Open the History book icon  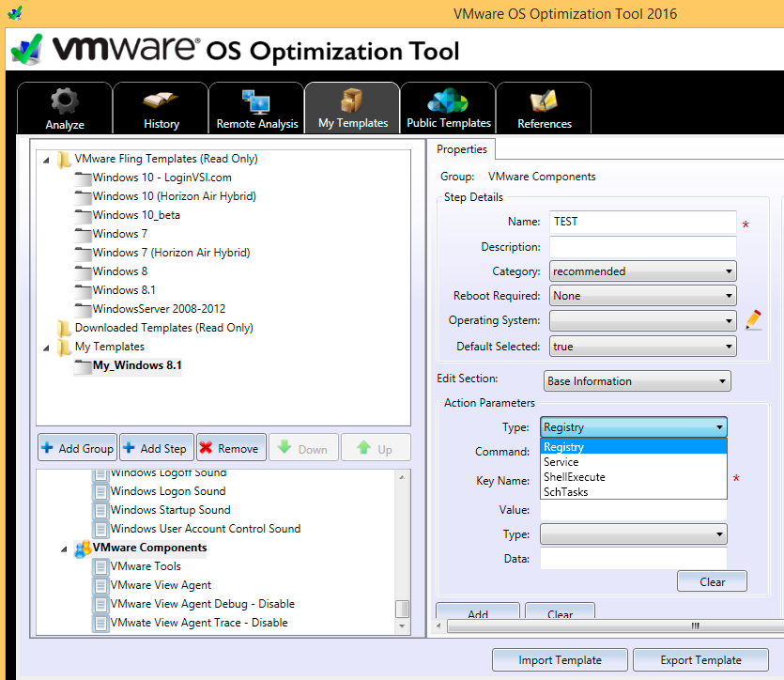[x=161, y=101]
